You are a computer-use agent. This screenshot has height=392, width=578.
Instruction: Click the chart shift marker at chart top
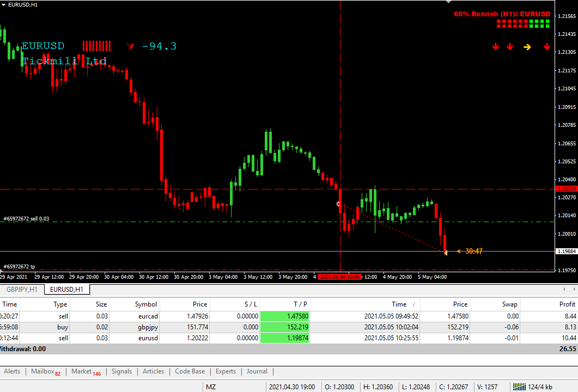448,2
